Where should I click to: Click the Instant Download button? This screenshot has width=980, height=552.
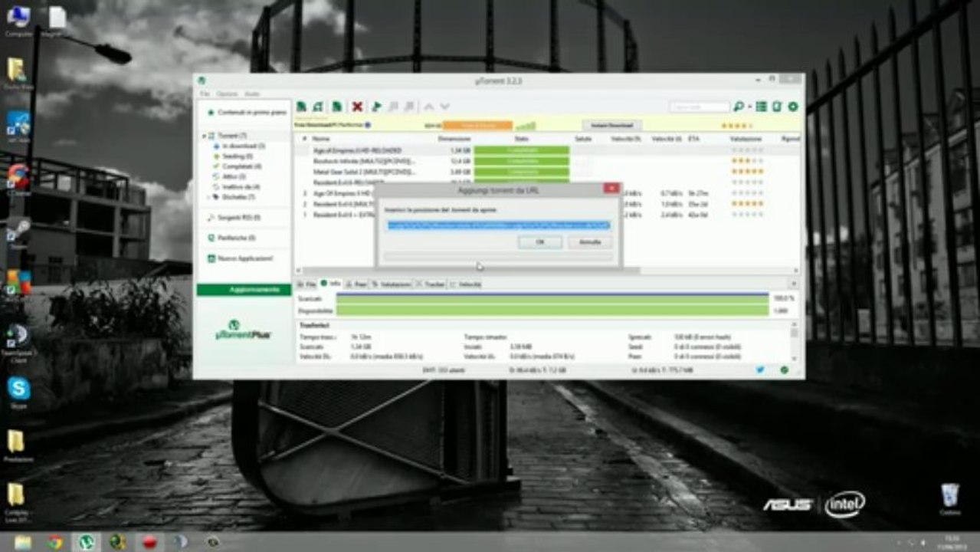611,125
